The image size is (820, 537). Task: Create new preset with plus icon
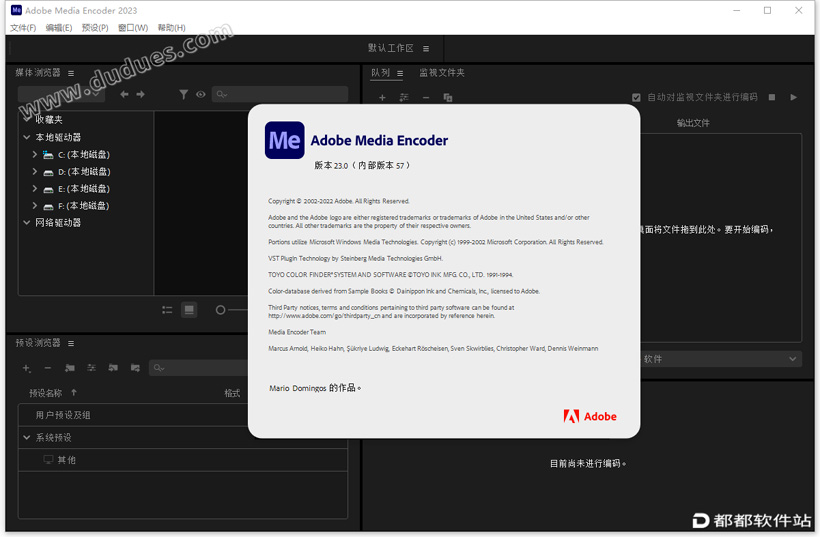pyautogui.click(x=27, y=368)
